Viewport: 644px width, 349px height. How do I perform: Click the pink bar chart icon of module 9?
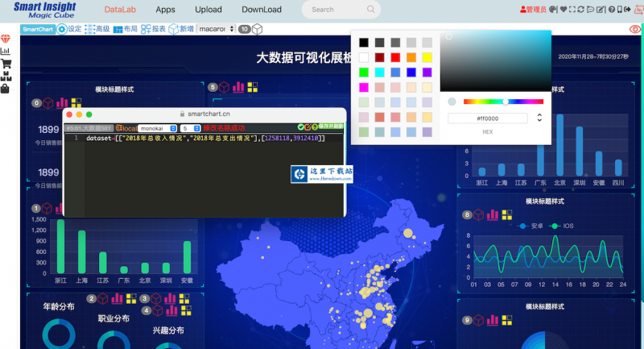pos(493,320)
